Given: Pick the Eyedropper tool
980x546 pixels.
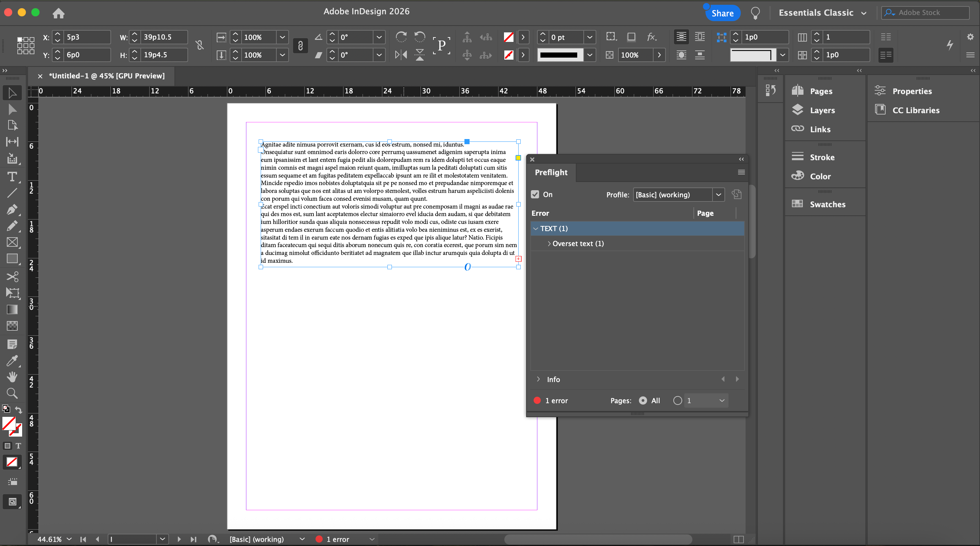Looking at the screenshot, I should pyautogui.click(x=12, y=360).
